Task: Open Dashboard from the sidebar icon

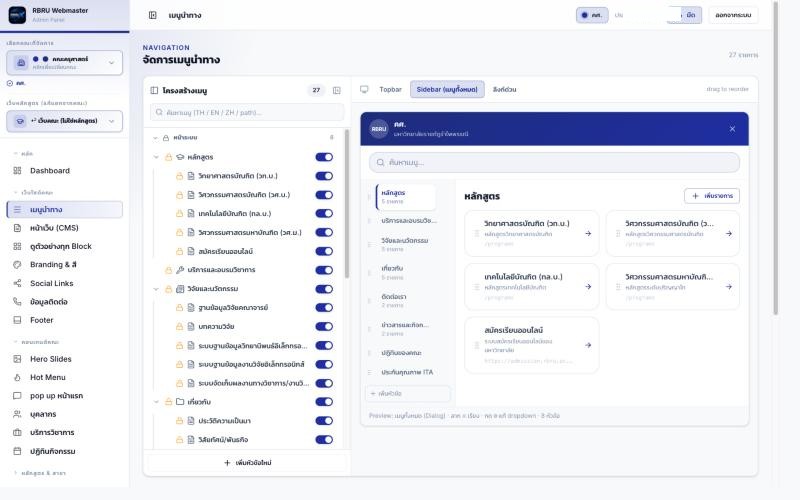Action: point(17,170)
